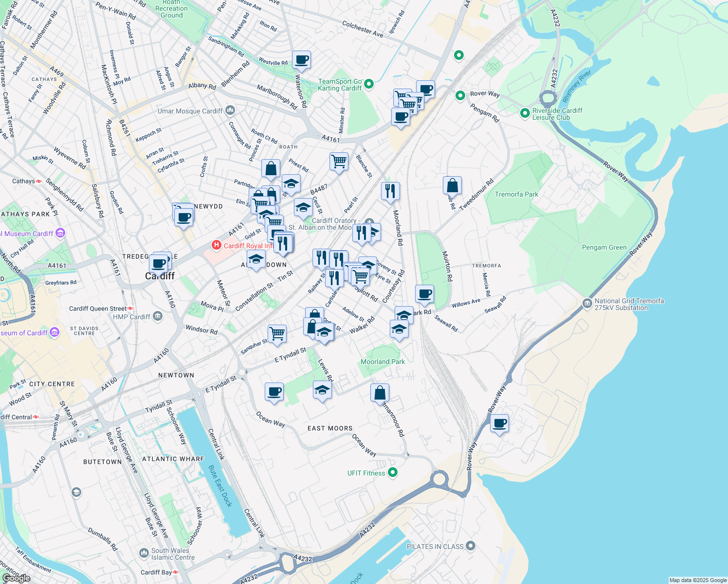This screenshot has height=584, width=728.
Task: Click the Map data ©2025 Google attribution
Action: point(698,580)
